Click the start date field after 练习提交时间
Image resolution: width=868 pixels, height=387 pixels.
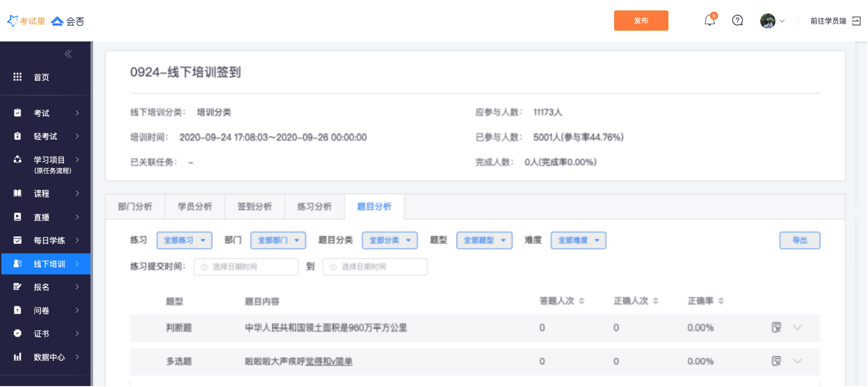[246, 267]
